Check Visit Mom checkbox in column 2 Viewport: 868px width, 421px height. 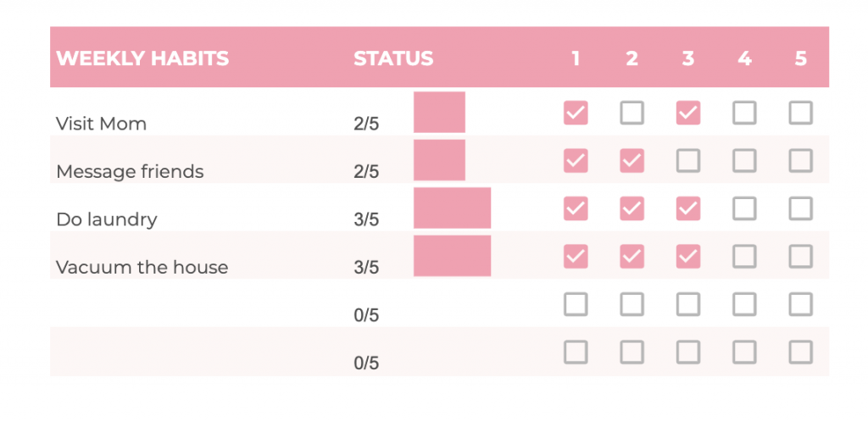pos(632,113)
